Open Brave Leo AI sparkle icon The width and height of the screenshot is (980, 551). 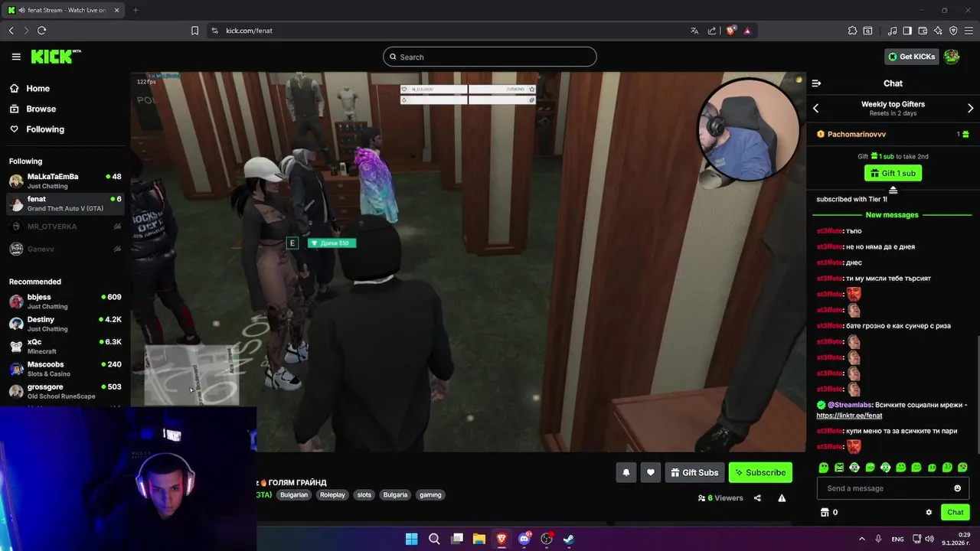(938, 31)
